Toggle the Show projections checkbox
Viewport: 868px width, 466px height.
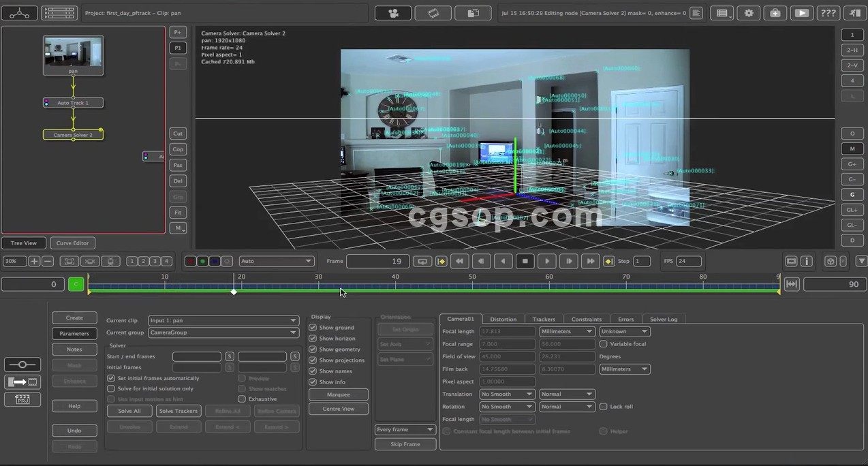[313, 360]
